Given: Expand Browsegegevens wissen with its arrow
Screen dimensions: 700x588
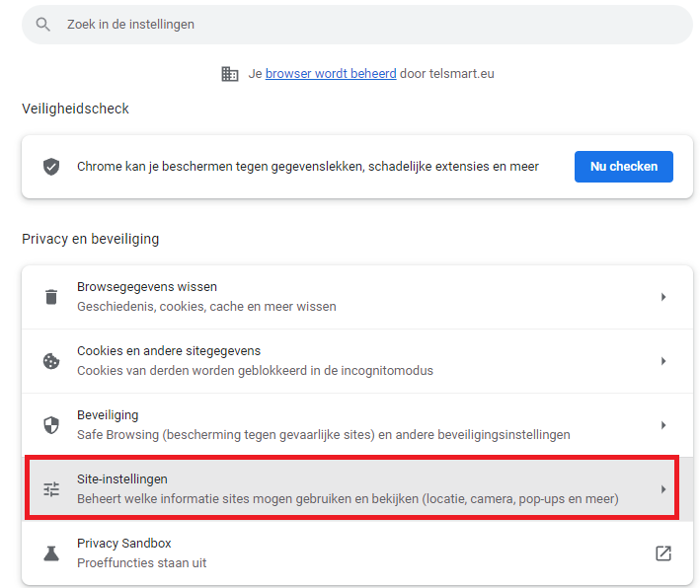Looking at the screenshot, I should [663, 297].
